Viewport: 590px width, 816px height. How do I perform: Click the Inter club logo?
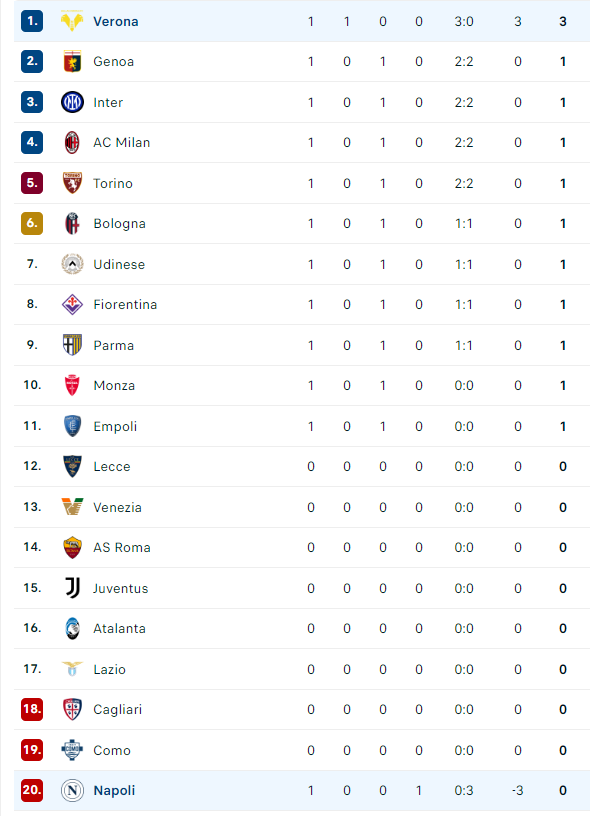72,102
